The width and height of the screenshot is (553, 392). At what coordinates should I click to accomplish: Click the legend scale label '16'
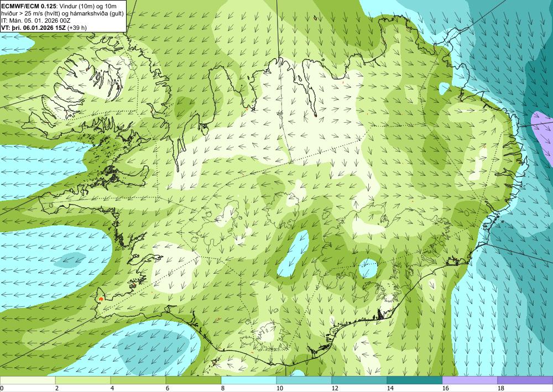pyautogui.click(x=445, y=388)
